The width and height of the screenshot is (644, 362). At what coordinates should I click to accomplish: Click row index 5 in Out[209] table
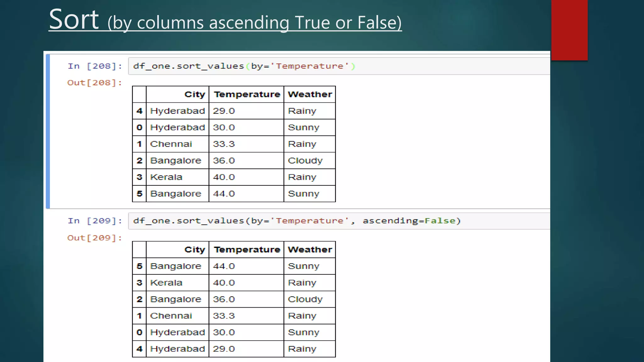pos(139,266)
